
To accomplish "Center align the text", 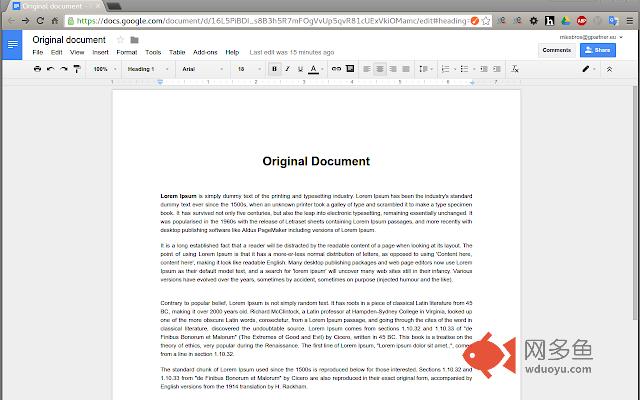I will tap(380, 69).
